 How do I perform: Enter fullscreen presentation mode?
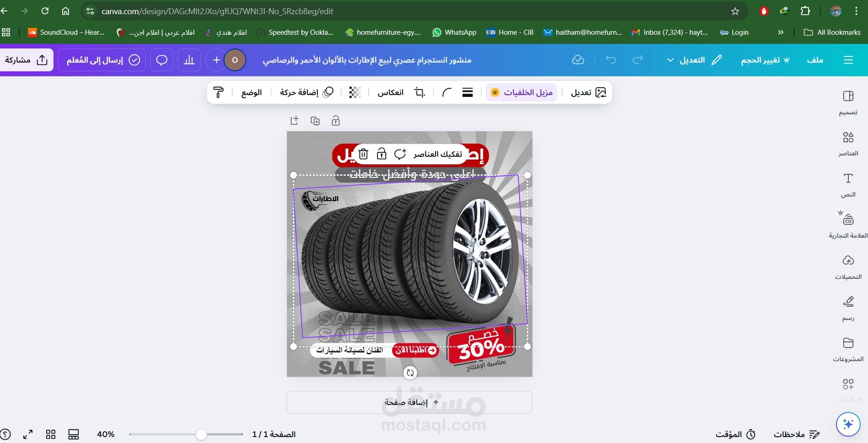(28, 434)
